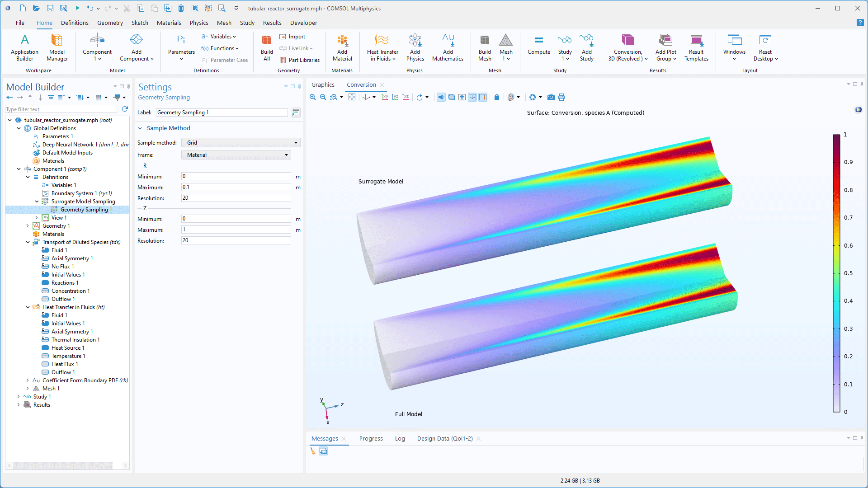
Task: Switch to the YZ view
Action: click(x=395, y=97)
